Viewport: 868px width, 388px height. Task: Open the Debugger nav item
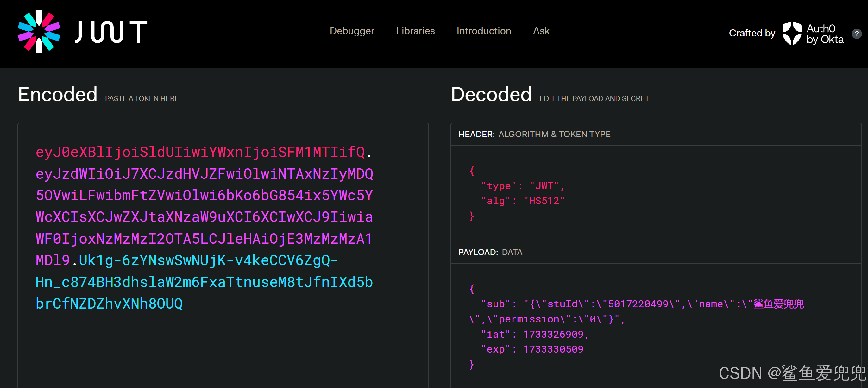click(x=352, y=31)
